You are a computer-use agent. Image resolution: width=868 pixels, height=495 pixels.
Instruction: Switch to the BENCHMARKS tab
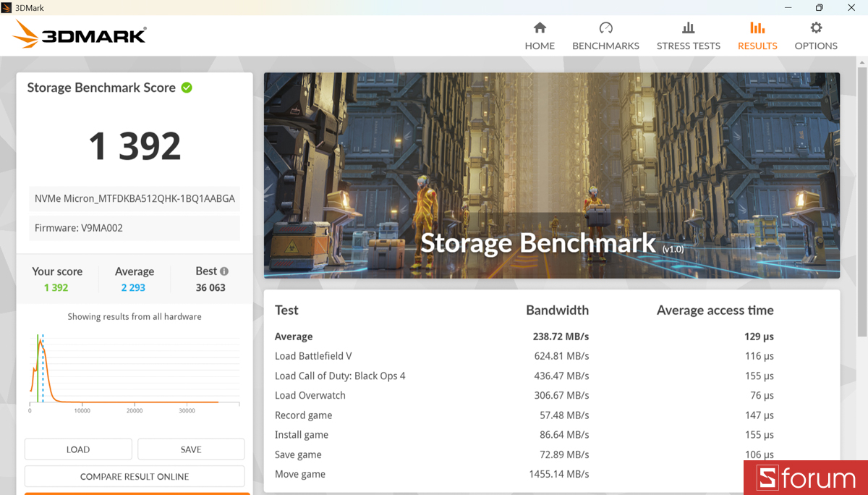point(605,36)
